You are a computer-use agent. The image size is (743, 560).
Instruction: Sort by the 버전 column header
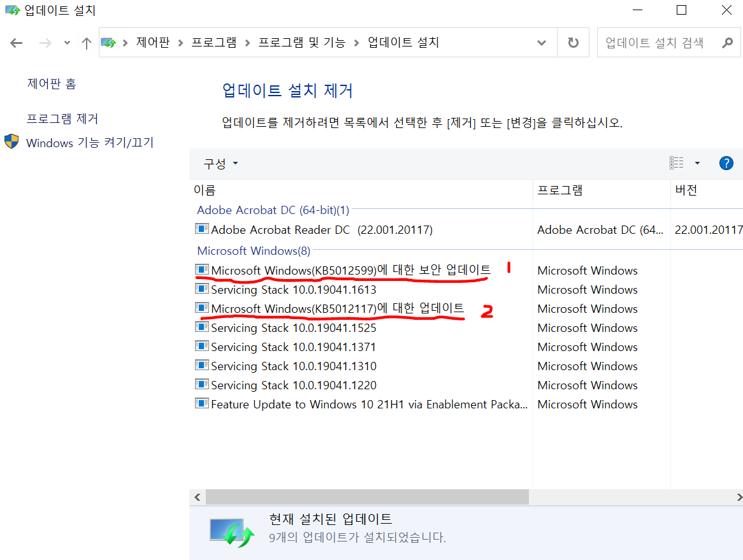[707, 190]
